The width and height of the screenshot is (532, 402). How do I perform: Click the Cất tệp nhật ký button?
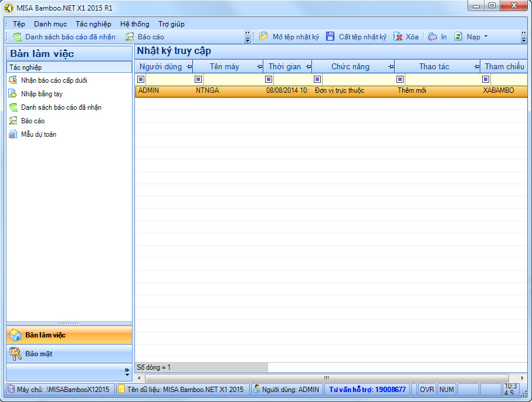(x=356, y=36)
